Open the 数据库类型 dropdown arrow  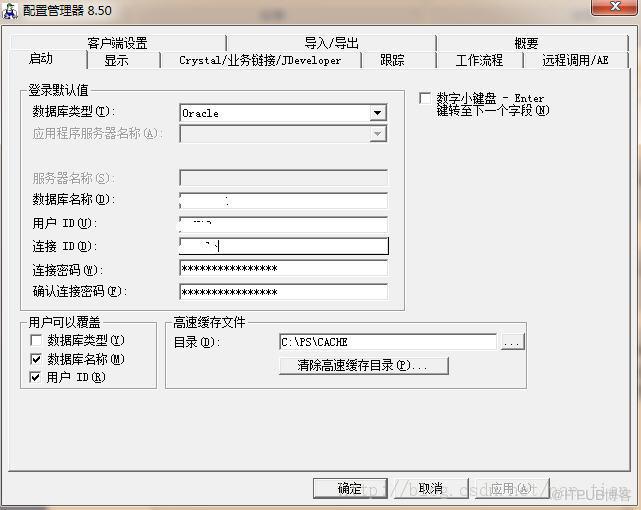(378, 113)
